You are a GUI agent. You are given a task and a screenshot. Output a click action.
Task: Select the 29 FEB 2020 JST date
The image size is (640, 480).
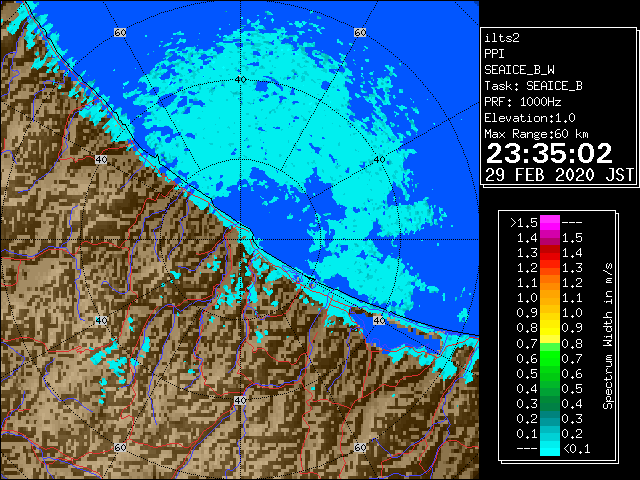559,175
